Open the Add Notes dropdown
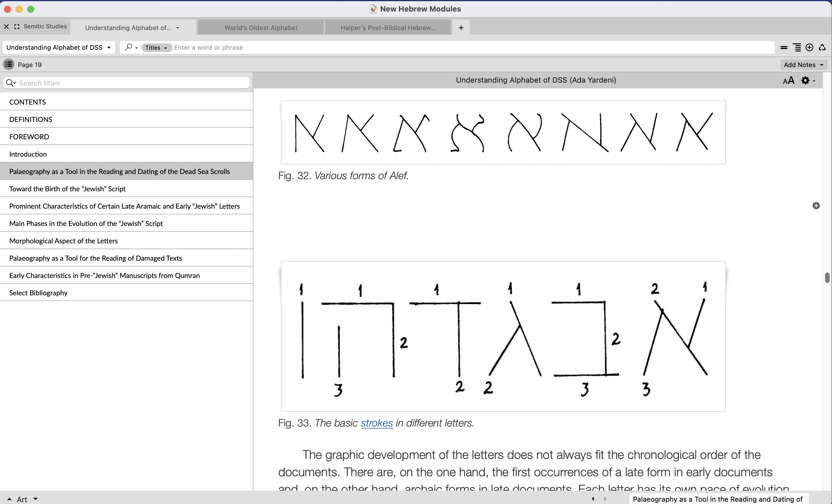 (x=803, y=65)
